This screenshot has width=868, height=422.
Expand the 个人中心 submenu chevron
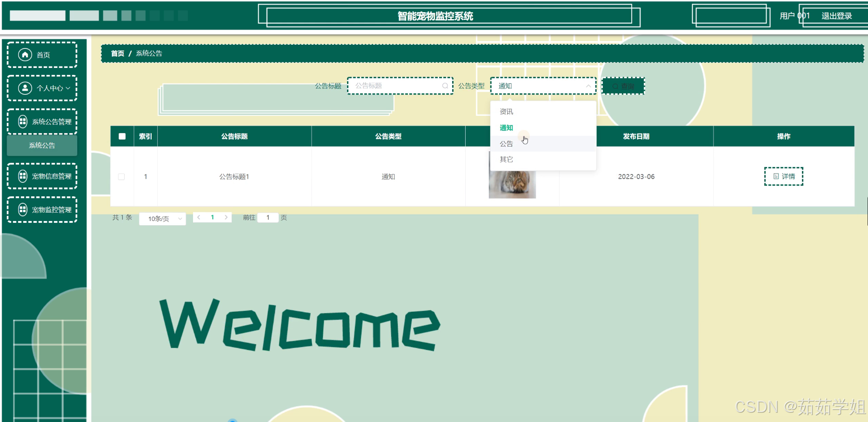pos(68,88)
